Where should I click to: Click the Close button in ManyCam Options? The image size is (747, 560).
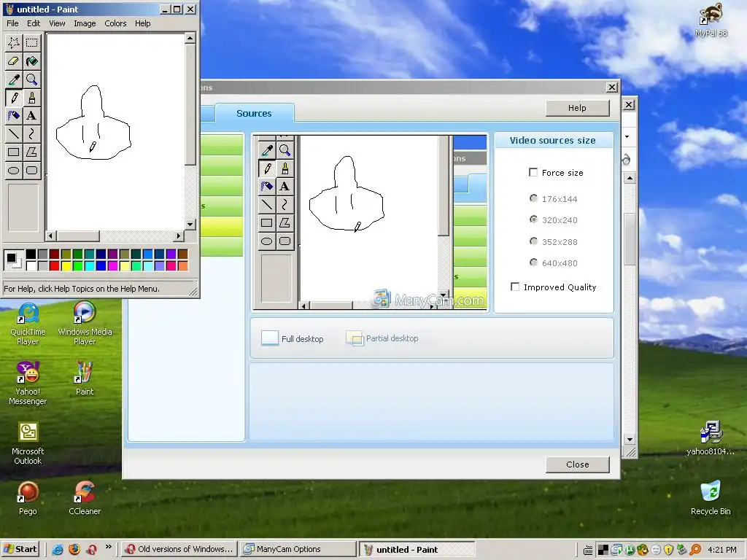pos(578,464)
